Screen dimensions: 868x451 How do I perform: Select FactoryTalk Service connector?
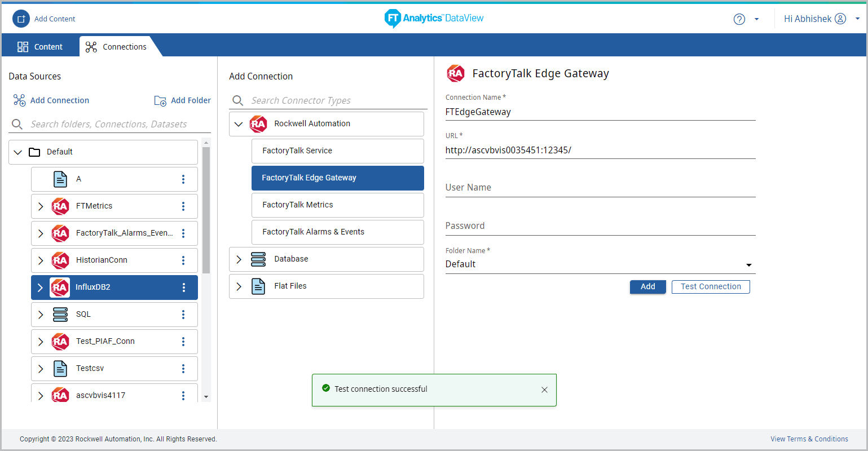(x=338, y=151)
